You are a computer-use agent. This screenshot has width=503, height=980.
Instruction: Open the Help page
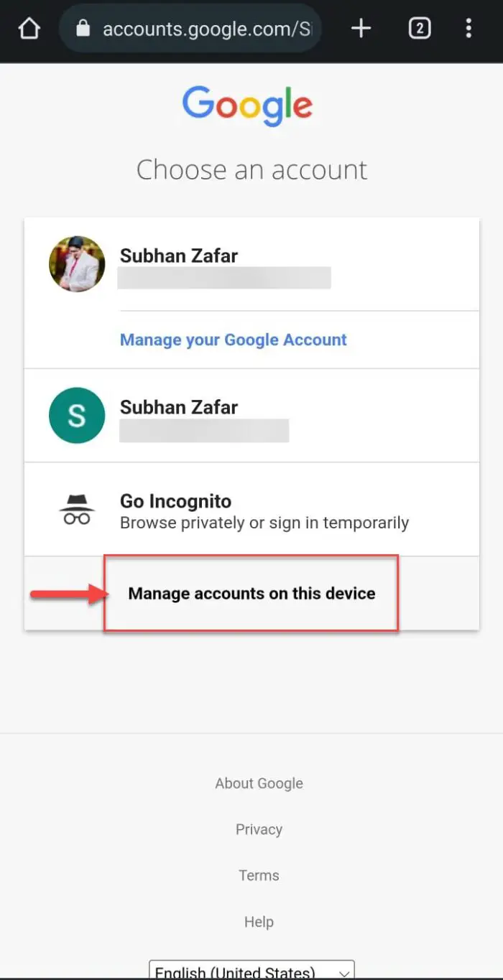(259, 922)
